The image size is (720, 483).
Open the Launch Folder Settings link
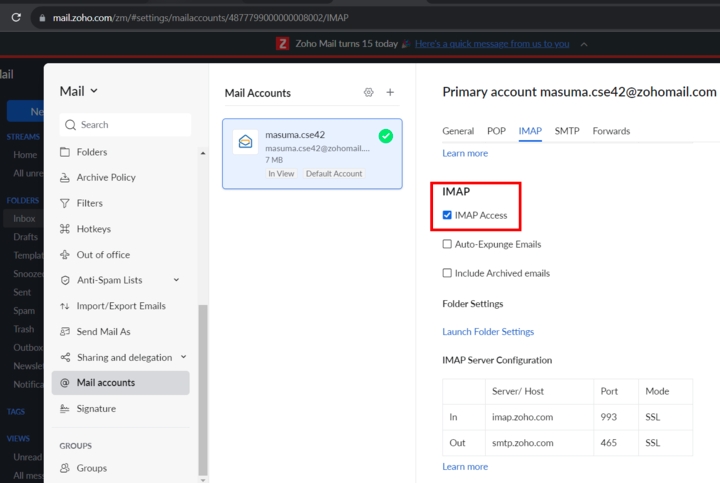[488, 332]
